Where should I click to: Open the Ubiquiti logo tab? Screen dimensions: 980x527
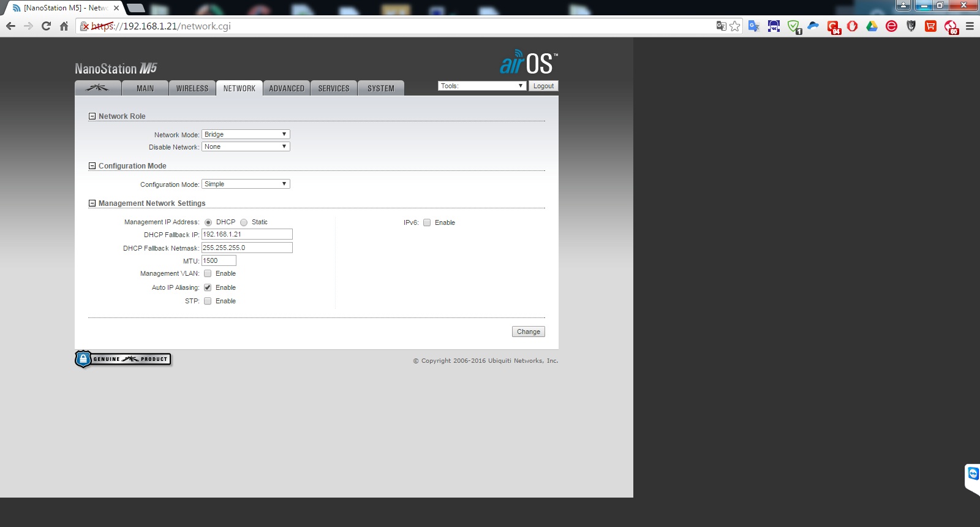point(97,88)
